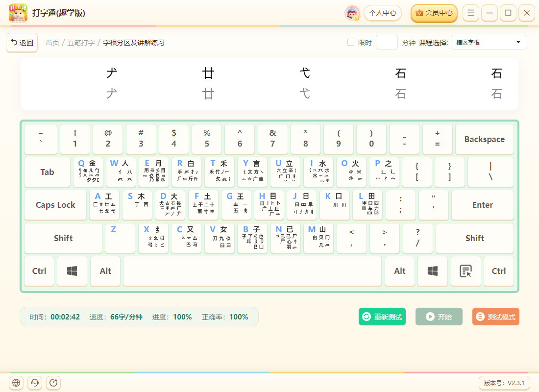This screenshot has height=392, width=539.
Task: Click the Tab key
Action: coord(47,172)
